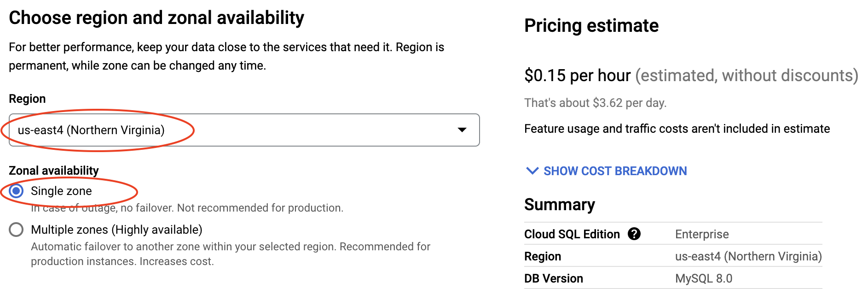Click the "Multiple zones (Highly available)" label
The width and height of the screenshot is (868, 289).
(116, 230)
